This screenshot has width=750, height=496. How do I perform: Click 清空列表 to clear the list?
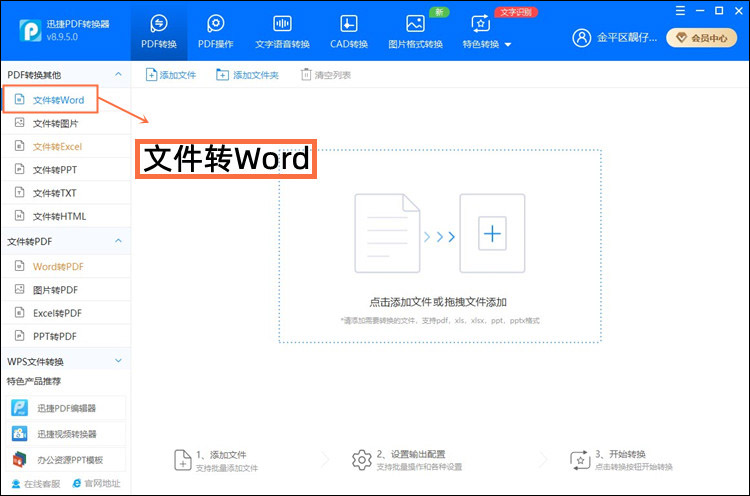tap(326, 75)
